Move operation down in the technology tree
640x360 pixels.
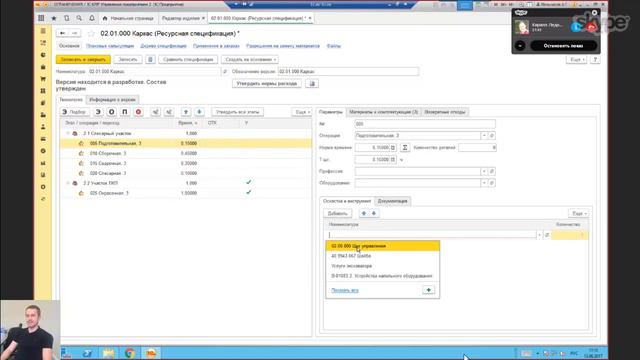point(199,112)
